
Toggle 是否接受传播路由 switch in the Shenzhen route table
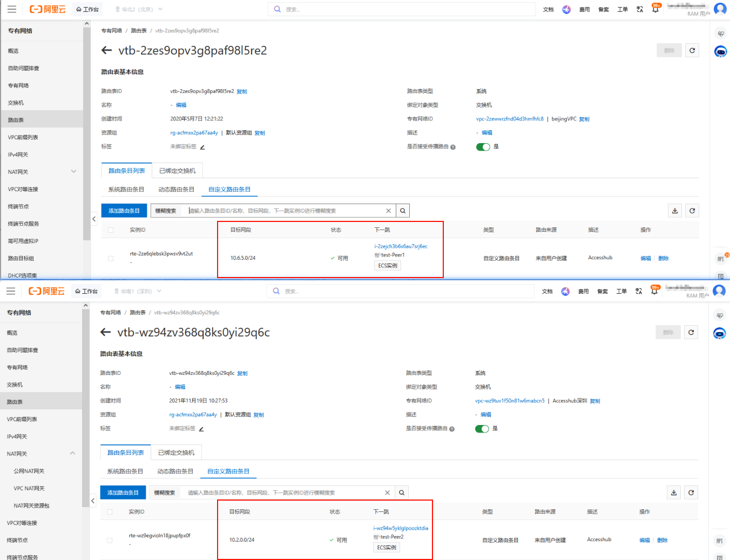click(x=482, y=429)
